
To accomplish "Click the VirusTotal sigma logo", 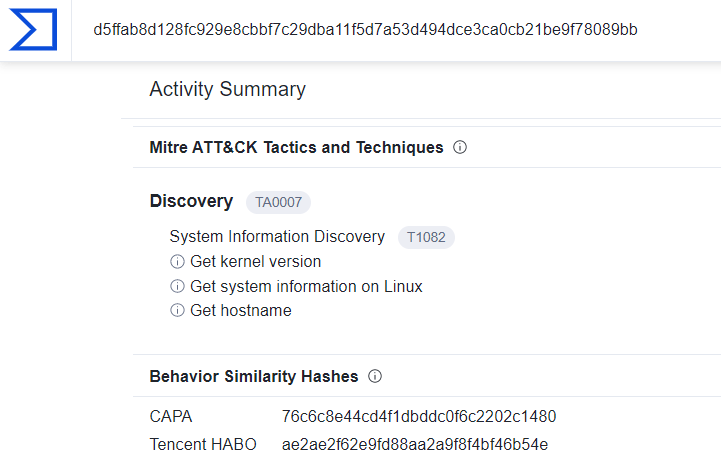I will click(33, 29).
